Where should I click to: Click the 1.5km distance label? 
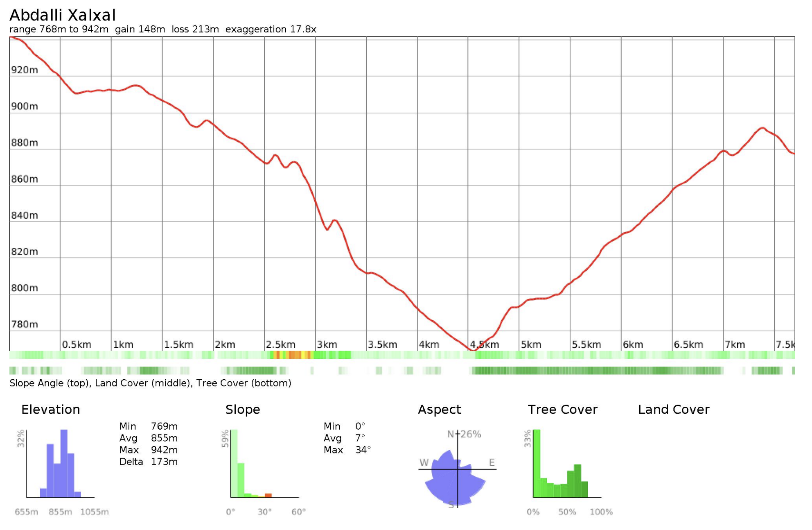pos(179,345)
